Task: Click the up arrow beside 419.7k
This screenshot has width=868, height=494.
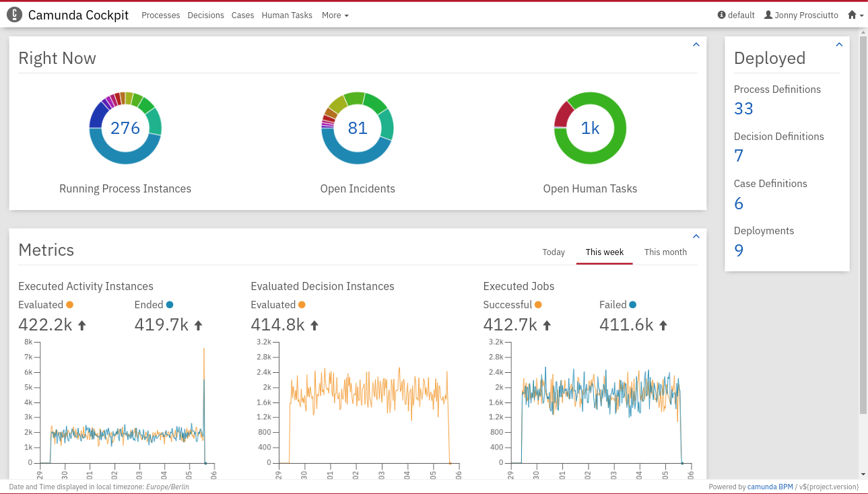Action: pyautogui.click(x=198, y=325)
